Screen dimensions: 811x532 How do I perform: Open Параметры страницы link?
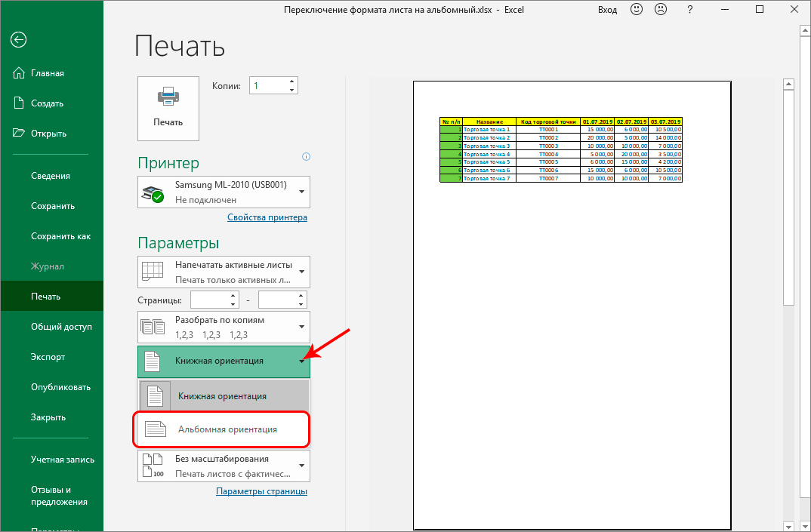[262, 491]
